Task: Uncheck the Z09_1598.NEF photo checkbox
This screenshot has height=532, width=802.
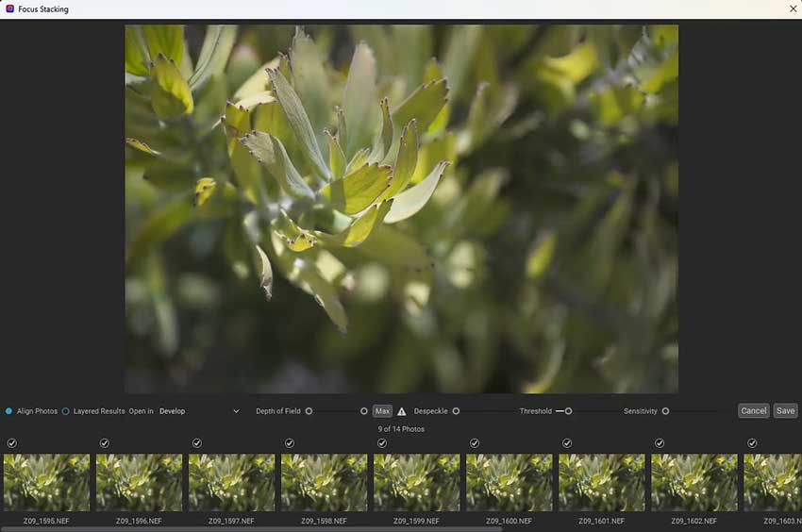Action: 290,443
